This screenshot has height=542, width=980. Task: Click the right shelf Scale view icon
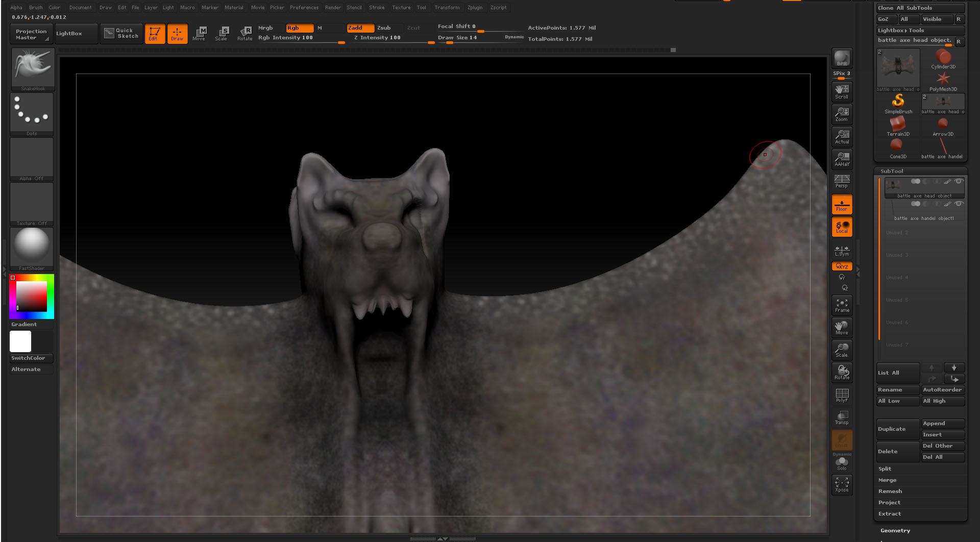(x=842, y=350)
